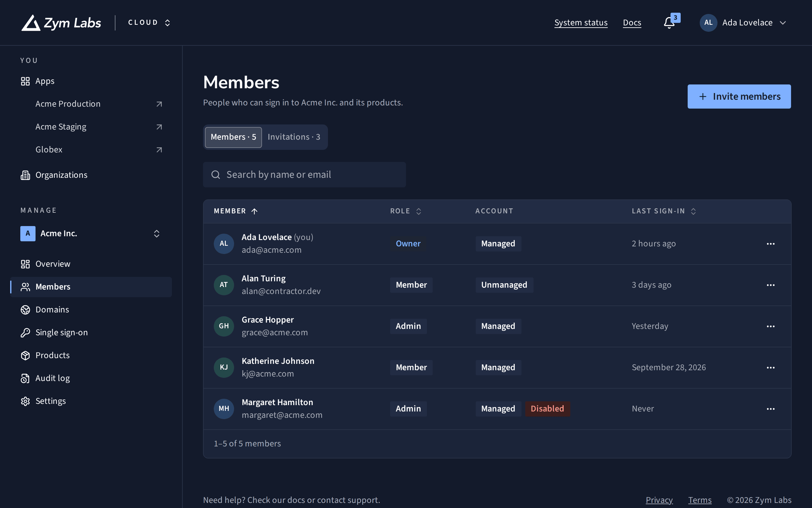Image resolution: width=812 pixels, height=508 pixels.
Task: Click the Unmanaged badge for Alan Turing
Action: click(x=504, y=285)
